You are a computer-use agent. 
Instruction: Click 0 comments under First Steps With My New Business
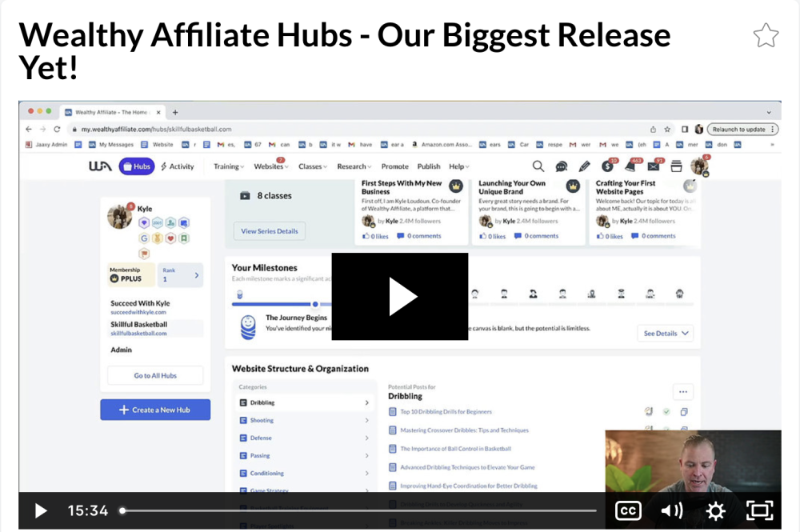(419, 236)
